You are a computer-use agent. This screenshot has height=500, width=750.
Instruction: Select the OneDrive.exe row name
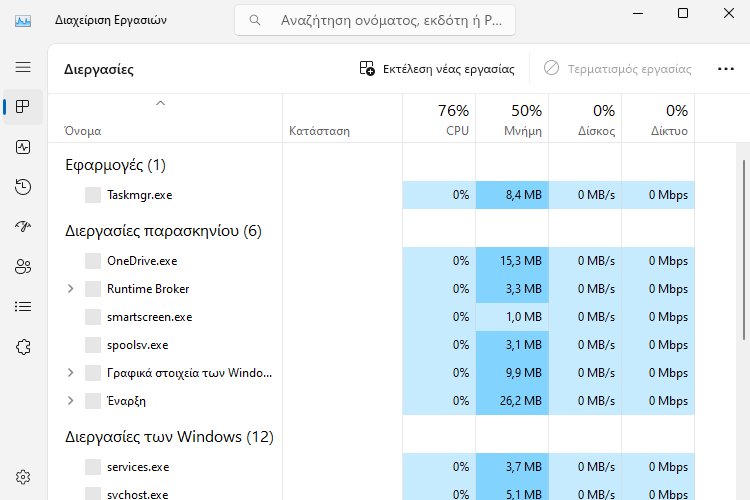pos(142,261)
